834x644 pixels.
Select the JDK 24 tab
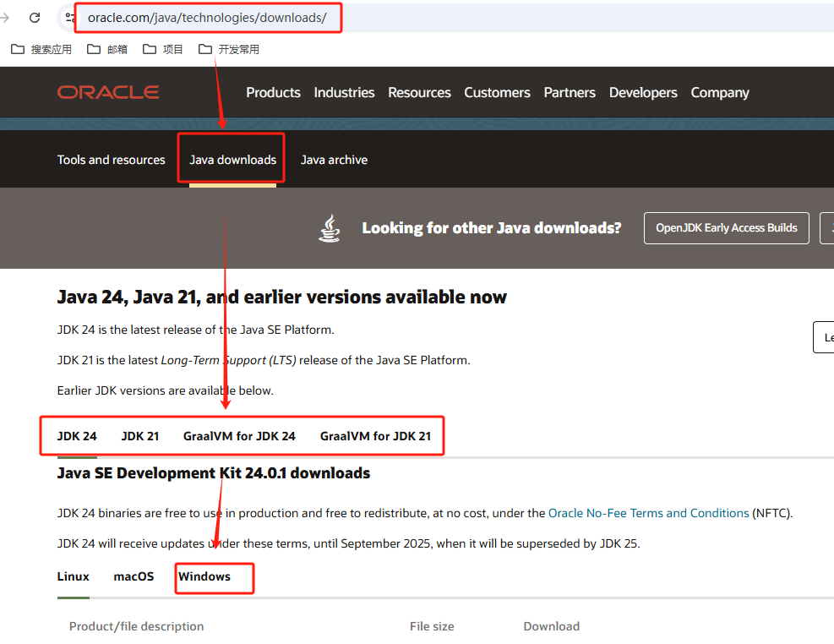coord(77,436)
